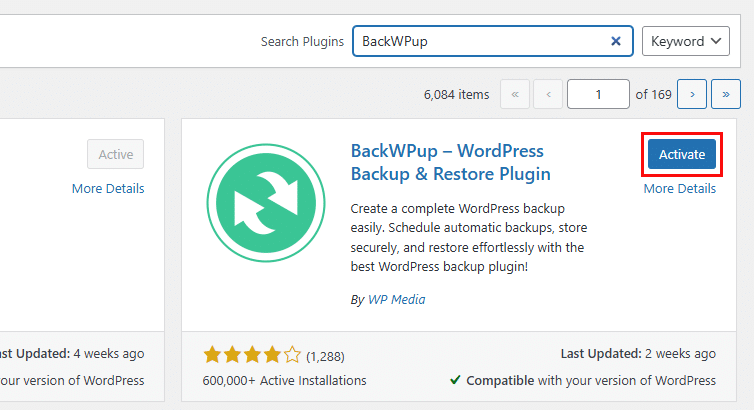Click the 6,084 items count text

(x=456, y=95)
